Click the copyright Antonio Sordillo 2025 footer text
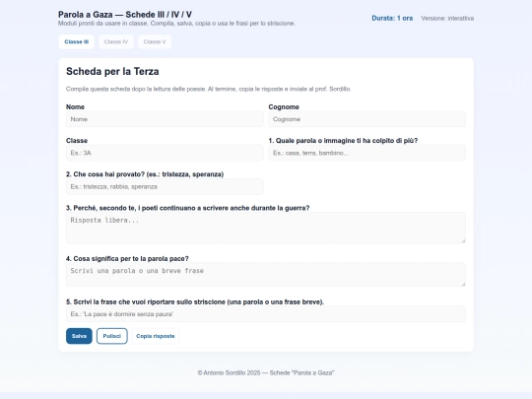532x399 pixels. click(x=266, y=372)
